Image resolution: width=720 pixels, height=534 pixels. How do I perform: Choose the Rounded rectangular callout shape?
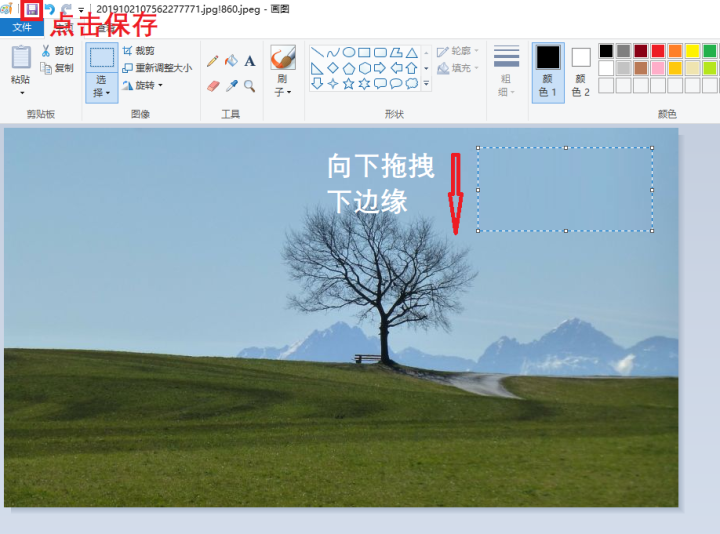click(x=380, y=84)
